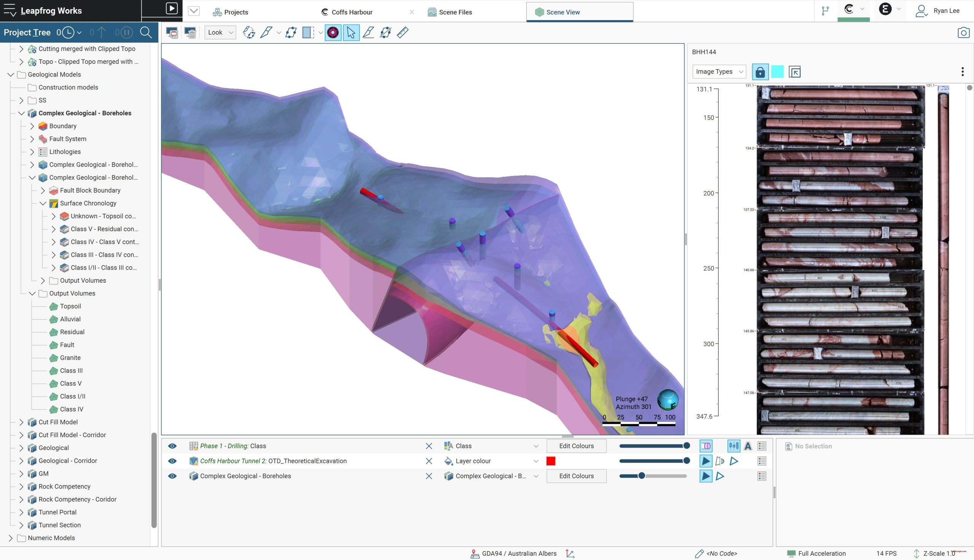Open the Image Types dropdown
Screen dimensions: 974x560
point(718,71)
